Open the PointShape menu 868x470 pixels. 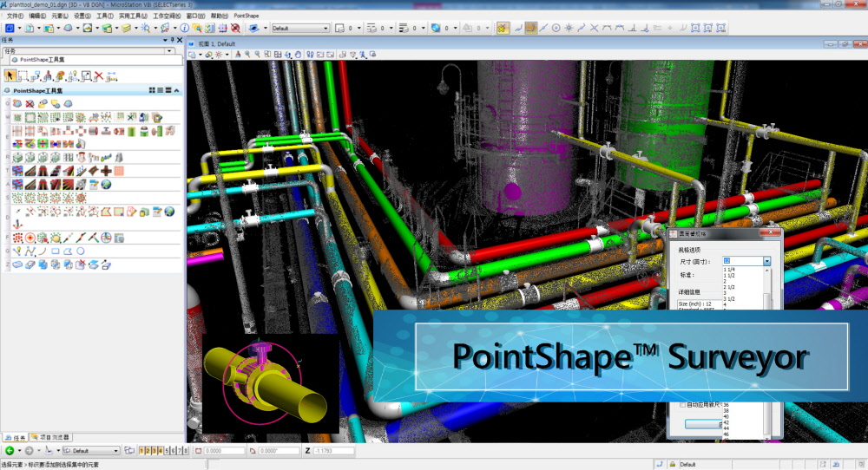(247, 16)
